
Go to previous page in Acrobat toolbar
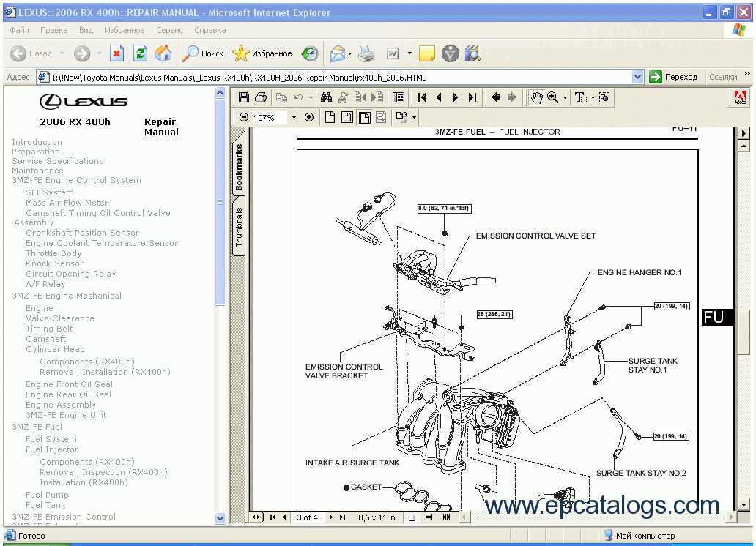(439, 98)
